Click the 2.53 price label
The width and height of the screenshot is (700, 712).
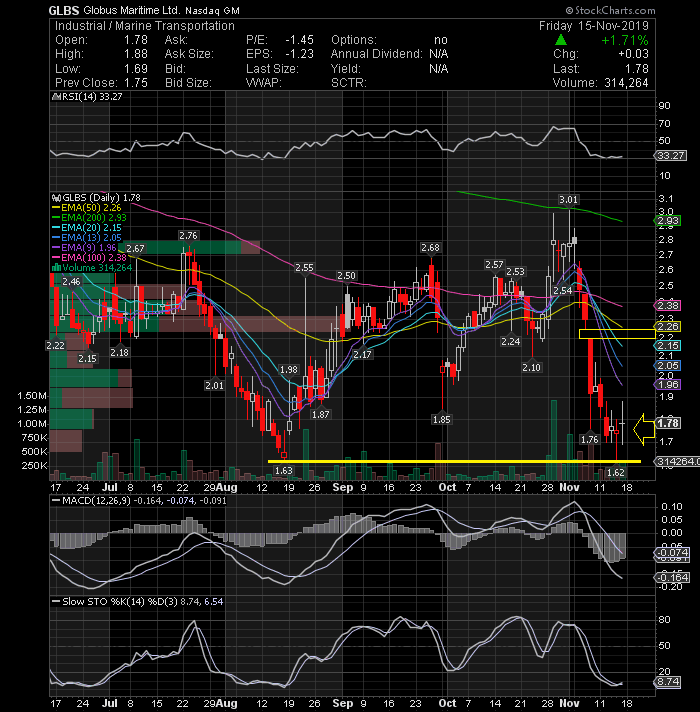[515, 272]
